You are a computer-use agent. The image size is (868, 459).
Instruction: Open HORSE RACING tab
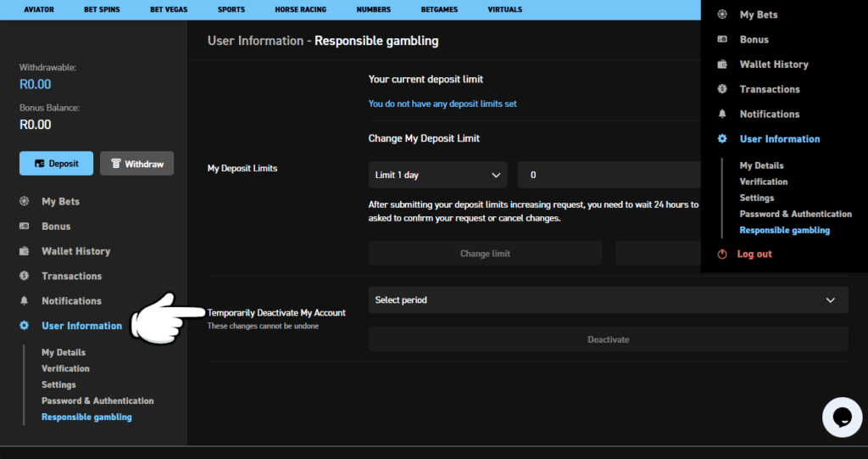pyautogui.click(x=301, y=9)
